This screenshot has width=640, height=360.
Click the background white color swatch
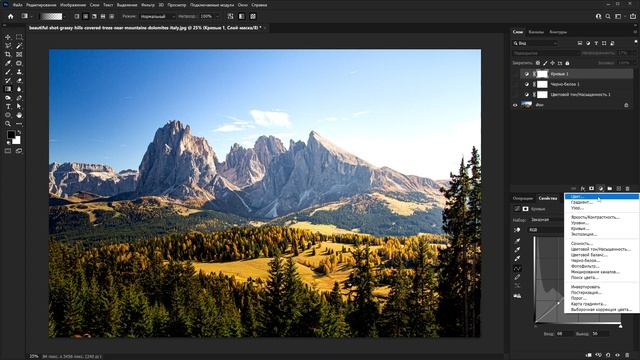[16, 140]
